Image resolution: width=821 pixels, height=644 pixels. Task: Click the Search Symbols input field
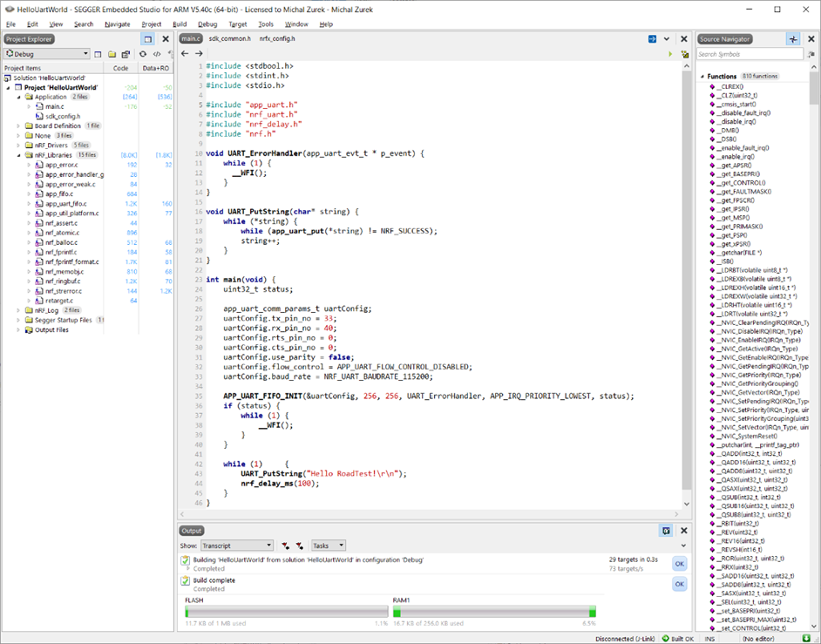pos(748,54)
